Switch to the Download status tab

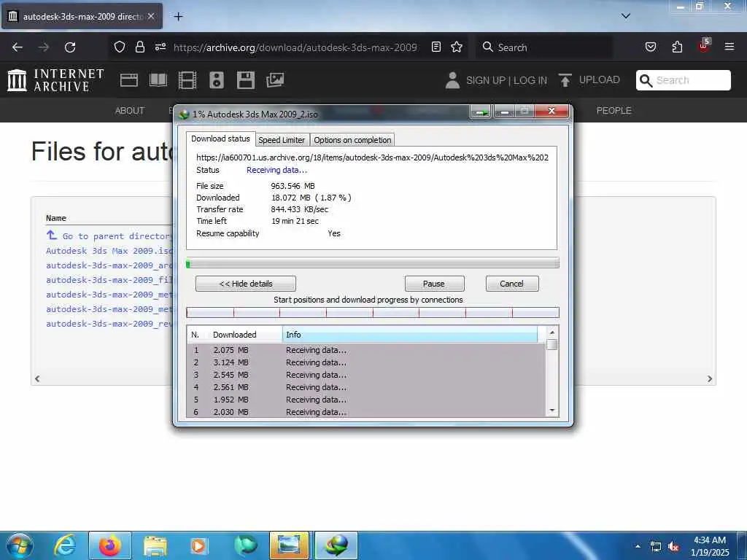tap(220, 139)
